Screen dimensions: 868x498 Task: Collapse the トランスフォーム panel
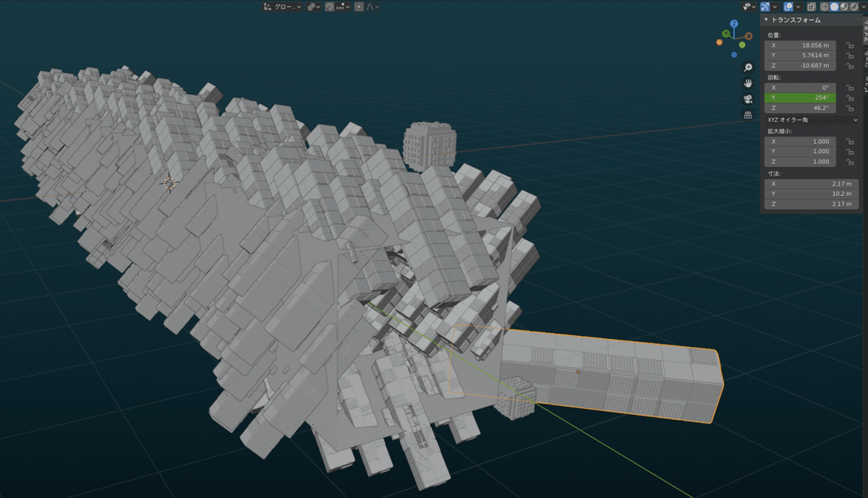tap(766, 20)
